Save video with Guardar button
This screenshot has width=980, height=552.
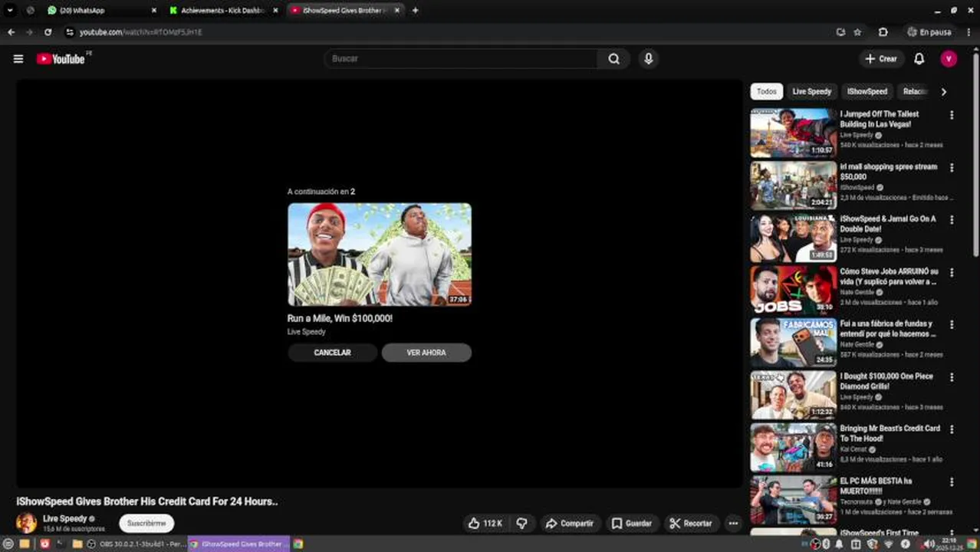631,524
